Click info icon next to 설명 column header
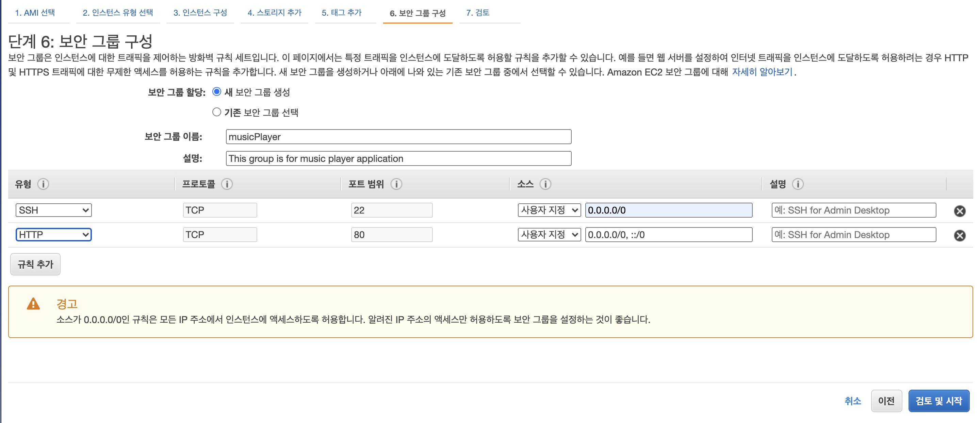 [x=797, y=184]
